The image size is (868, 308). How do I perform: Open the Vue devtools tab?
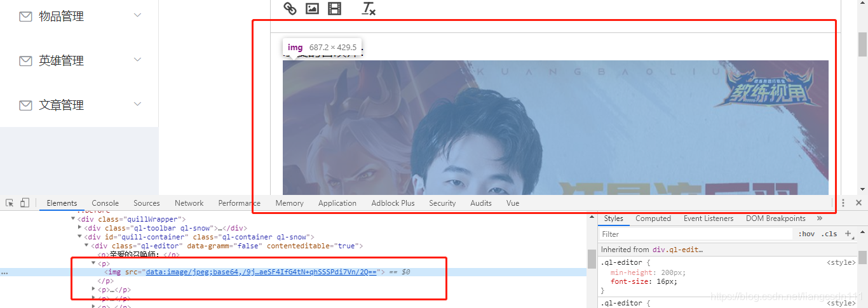tap(513, 203)
